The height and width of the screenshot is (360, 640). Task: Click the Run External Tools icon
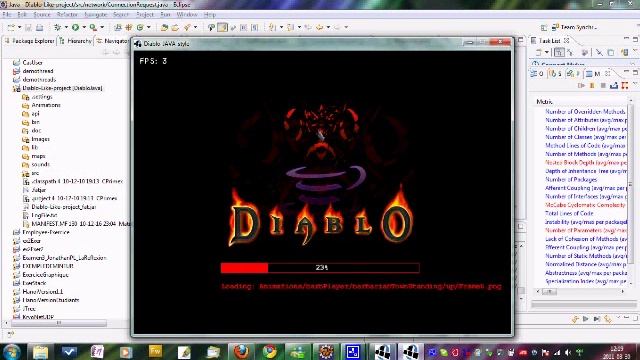pyautogui.click(x=93, y=27)
